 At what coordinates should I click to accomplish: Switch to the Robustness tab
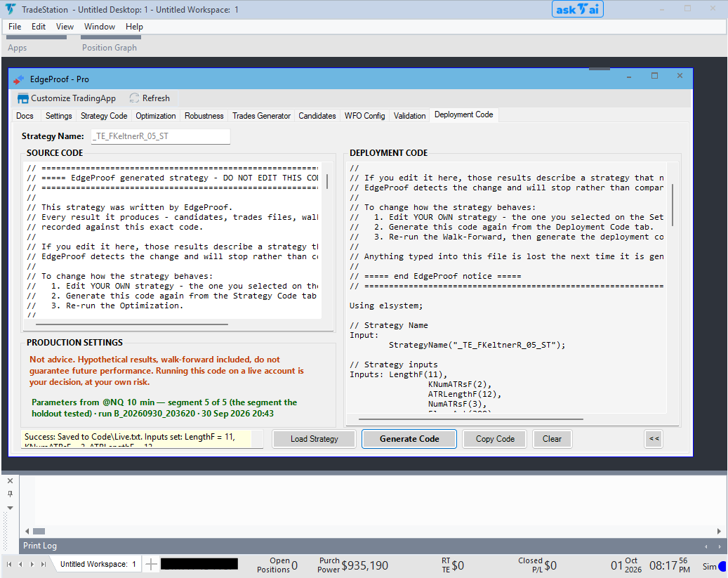pos(204,116)
